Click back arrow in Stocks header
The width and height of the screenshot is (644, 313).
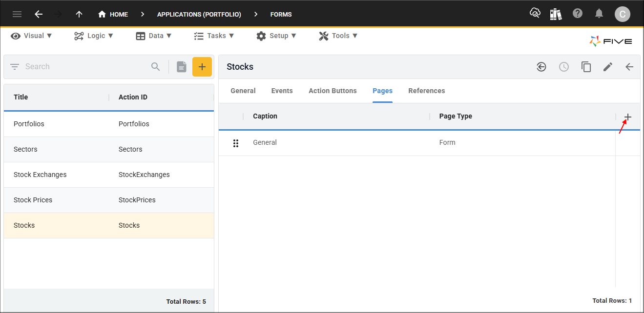click(630, 67)
